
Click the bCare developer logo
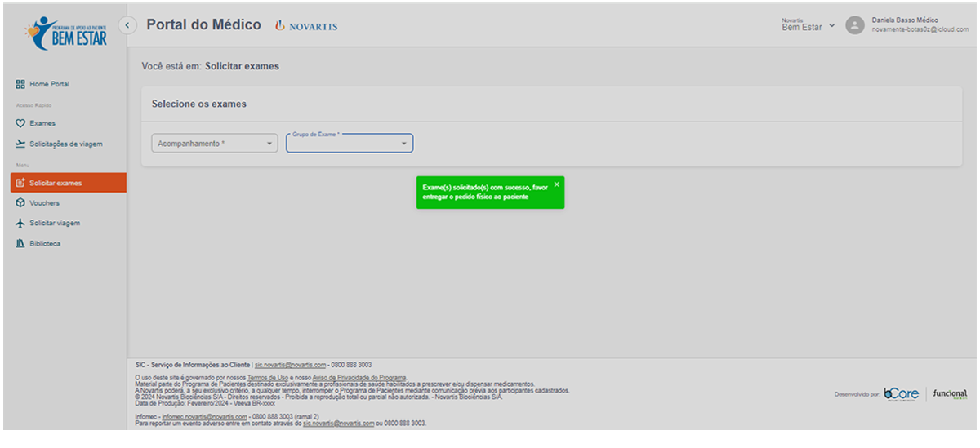click(x=901, y=394)
